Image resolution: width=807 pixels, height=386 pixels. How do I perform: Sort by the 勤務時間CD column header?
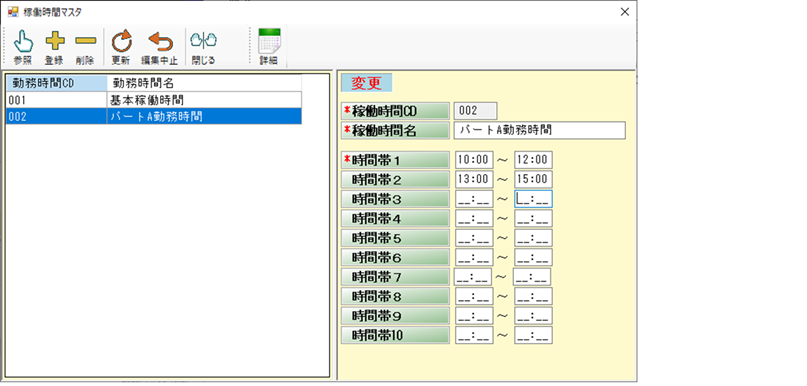(57, 83)
